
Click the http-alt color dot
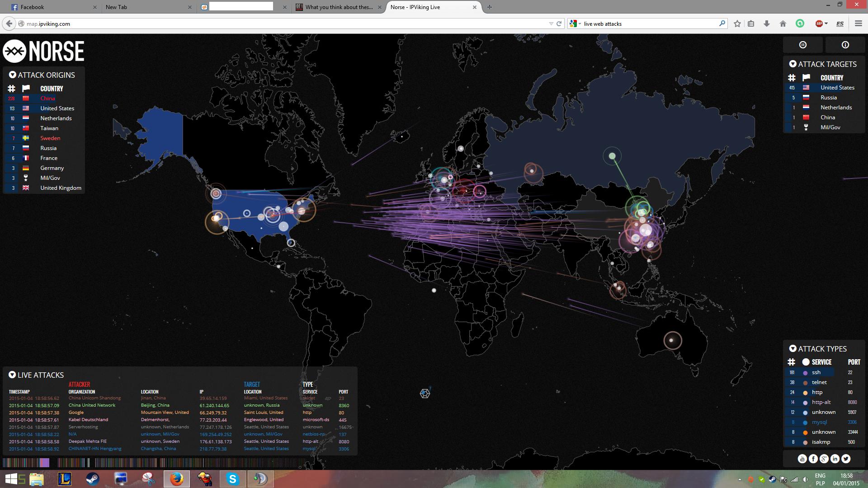coord(805,403)
